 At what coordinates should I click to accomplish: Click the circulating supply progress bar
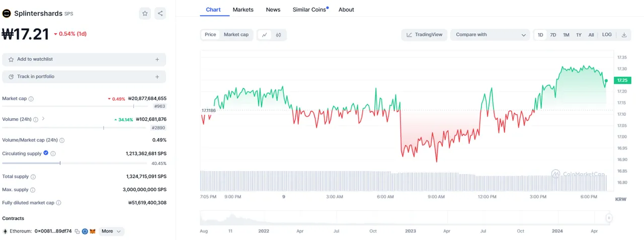point(75,163)
